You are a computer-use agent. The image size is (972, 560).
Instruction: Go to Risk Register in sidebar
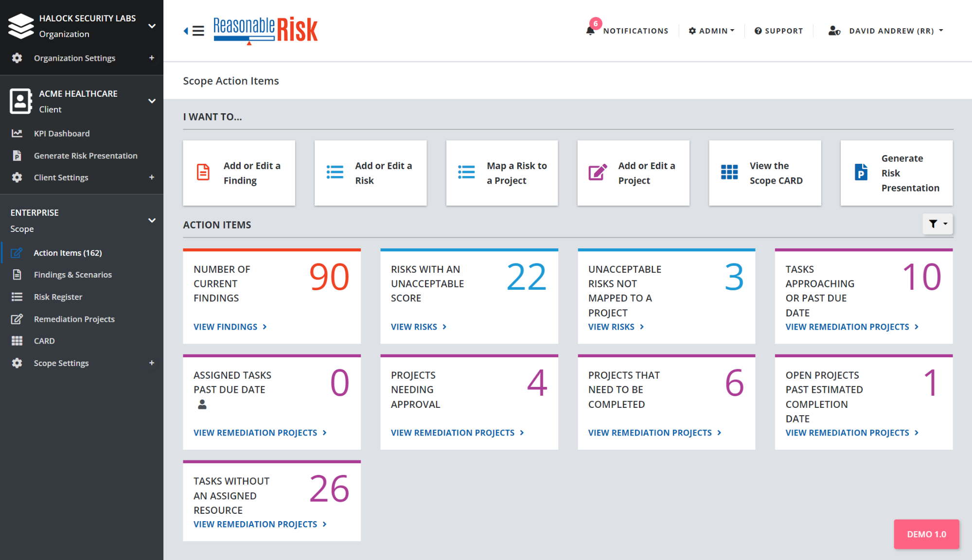[x=58, y=297]
